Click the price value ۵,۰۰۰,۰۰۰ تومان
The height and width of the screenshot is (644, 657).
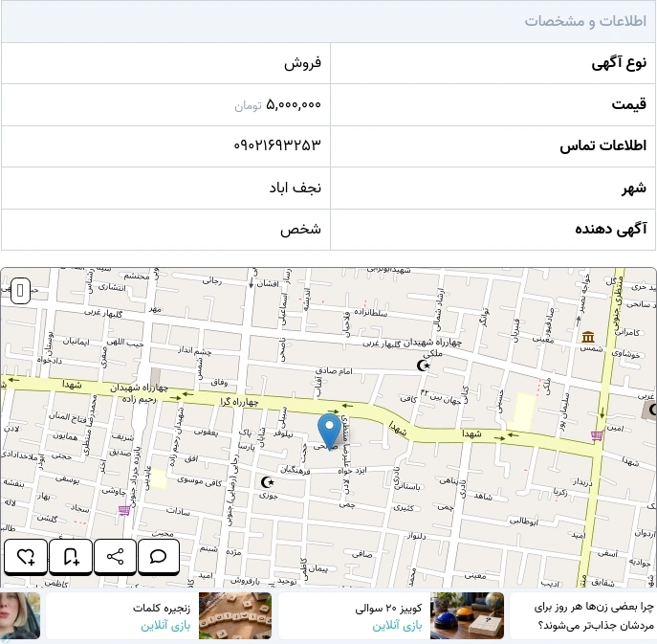(x=277, y=104)
